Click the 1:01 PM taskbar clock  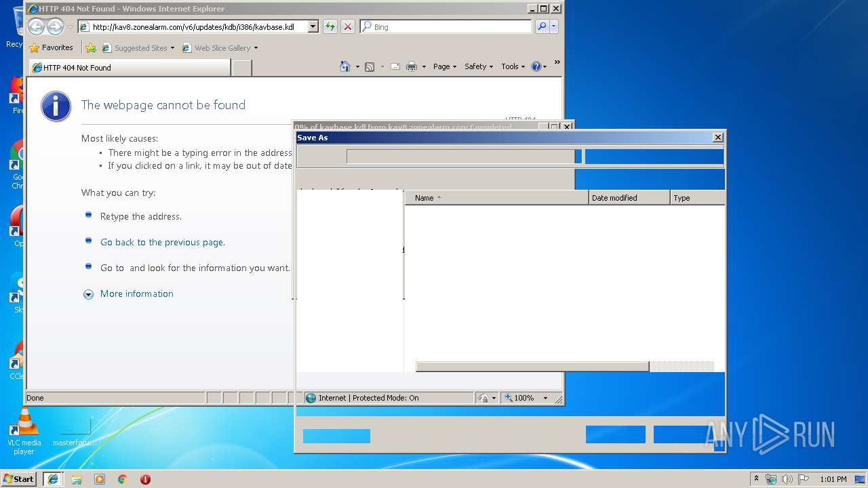(x=833, y=479)
